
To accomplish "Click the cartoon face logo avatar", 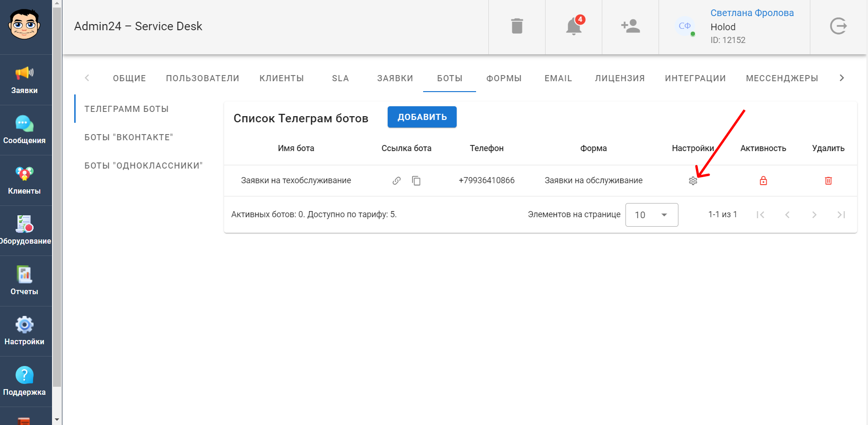I will tap(24, 25).
